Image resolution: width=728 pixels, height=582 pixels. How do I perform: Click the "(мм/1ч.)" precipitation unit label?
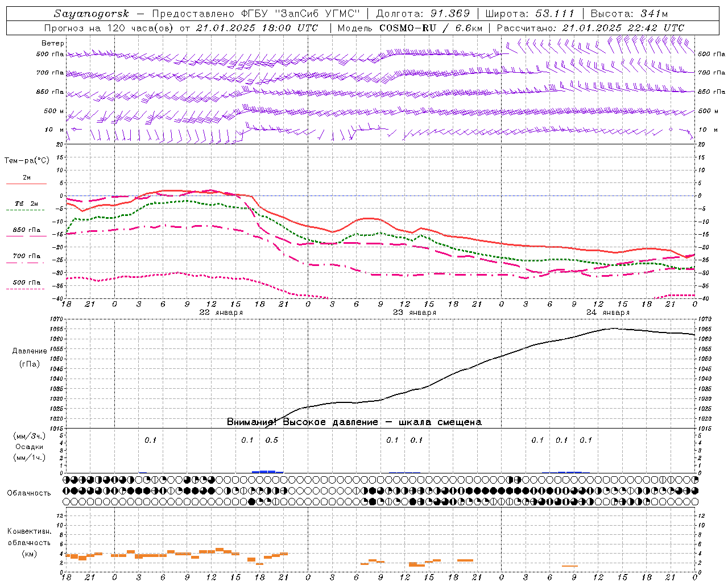(30, 458)
